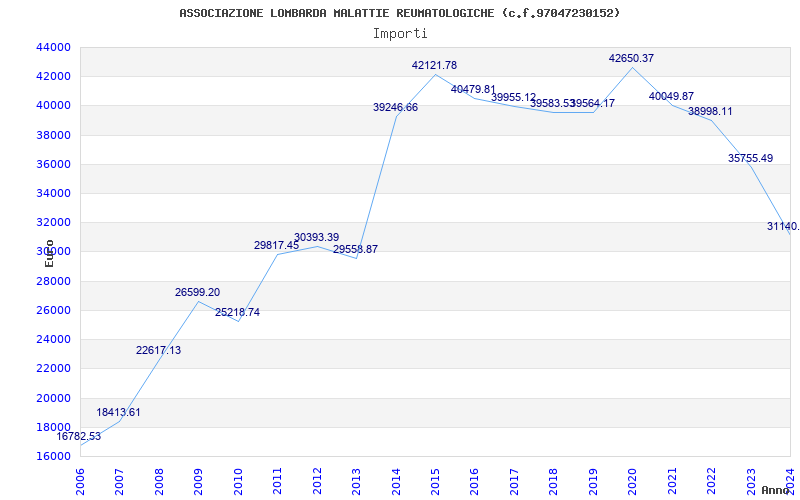The image size is (800, 500).
Task: Click the data label 25218.74
Action: (237, 312)
